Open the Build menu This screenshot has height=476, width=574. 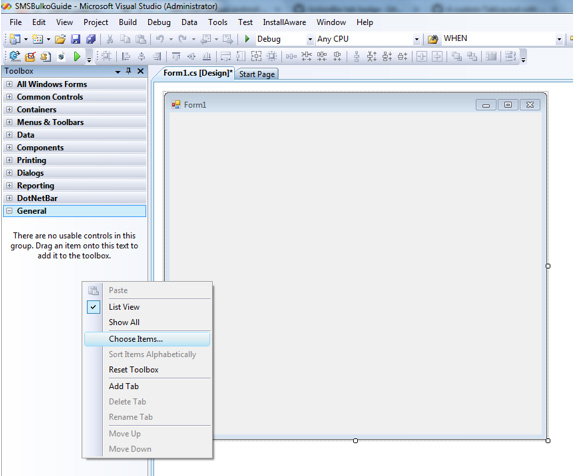pos(128,22)
